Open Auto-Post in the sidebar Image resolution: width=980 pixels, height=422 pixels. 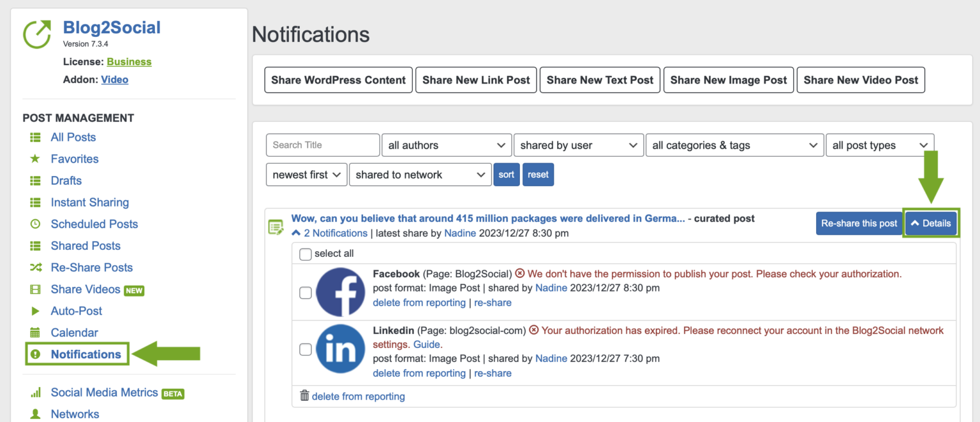pyautogui.click(x=77, y=311)
